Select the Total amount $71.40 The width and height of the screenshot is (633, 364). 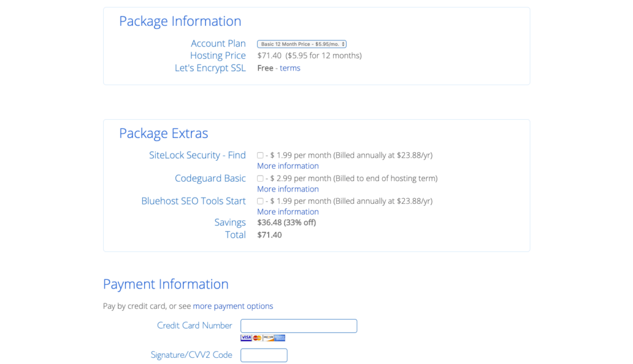tap(270, 235)
